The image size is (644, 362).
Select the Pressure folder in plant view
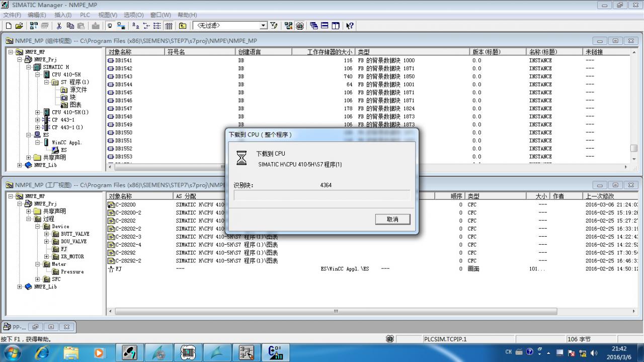(x=68, y=272)
